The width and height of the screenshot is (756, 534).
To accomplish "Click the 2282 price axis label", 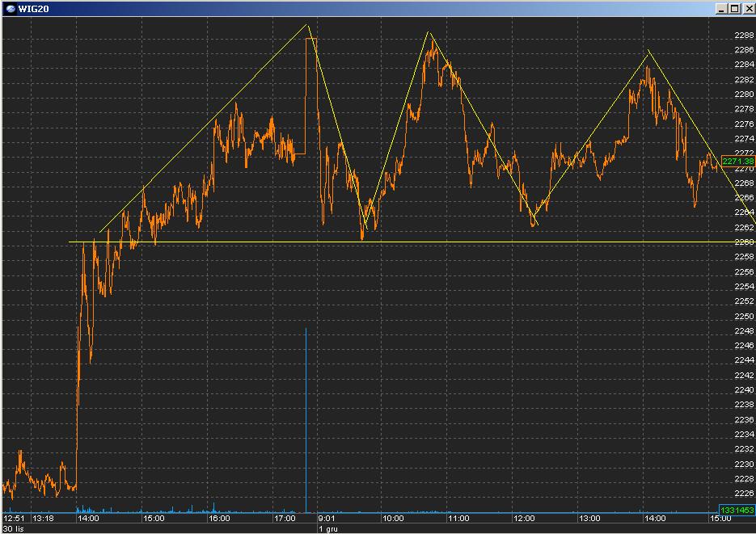I will coord(743,79).
